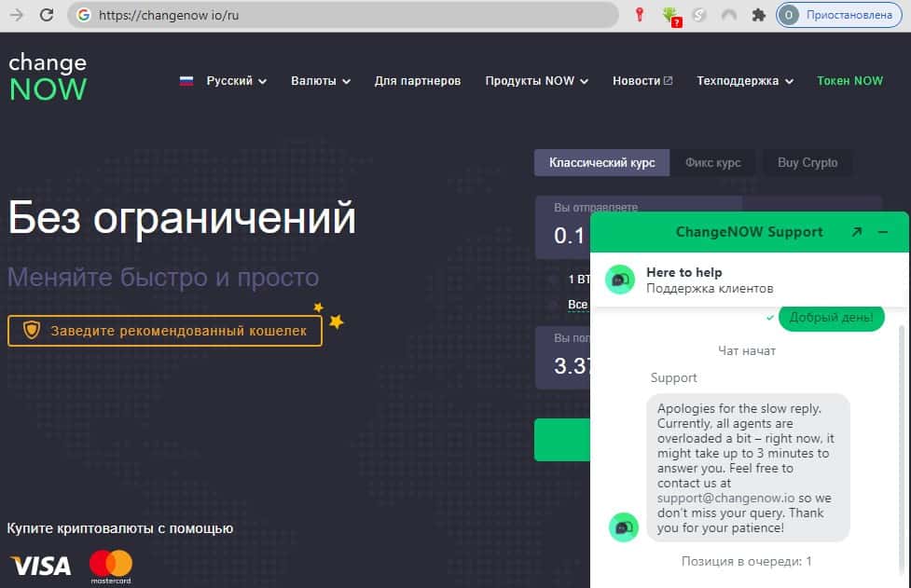Click the browser forward arrow
Image resolution: width=911 pixels, height=588 pixels.
pos(18,15)
